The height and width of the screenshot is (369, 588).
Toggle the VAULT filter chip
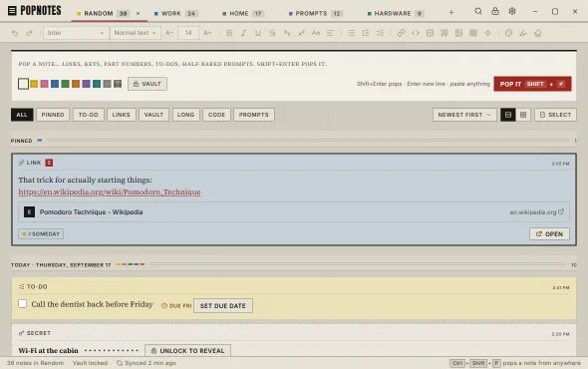coord(153,115)
